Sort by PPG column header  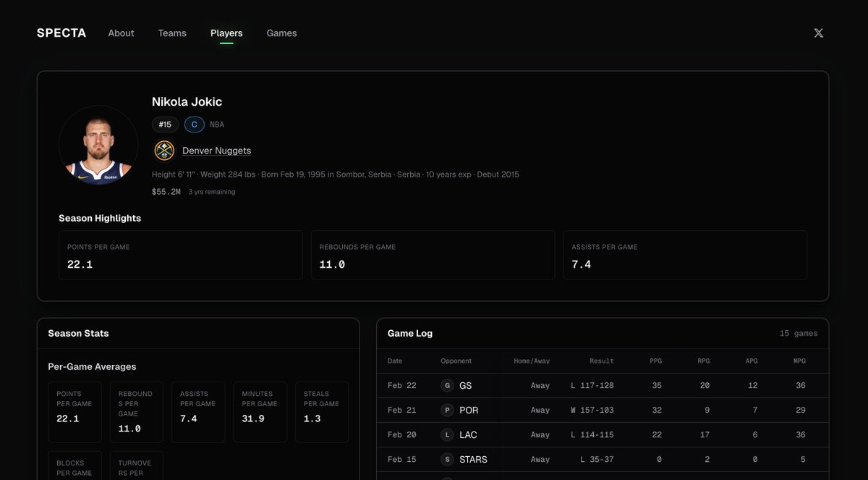tap(655, 361)
